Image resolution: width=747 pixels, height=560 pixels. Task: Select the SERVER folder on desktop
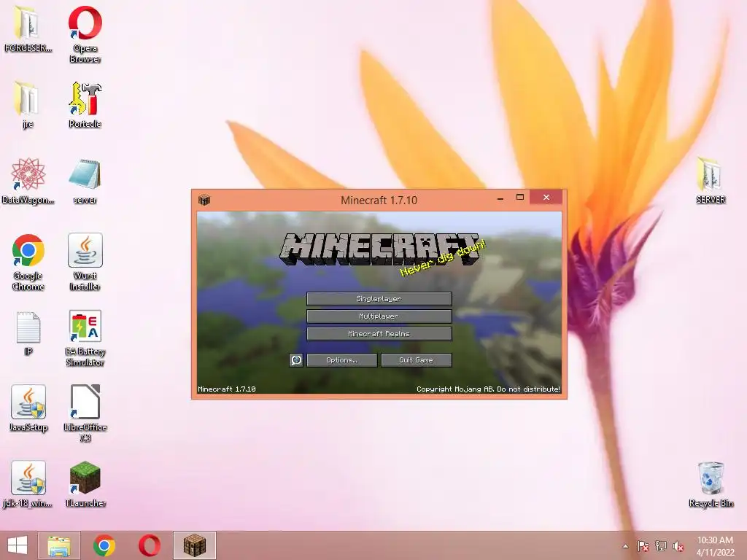click(x=711, y=180)
